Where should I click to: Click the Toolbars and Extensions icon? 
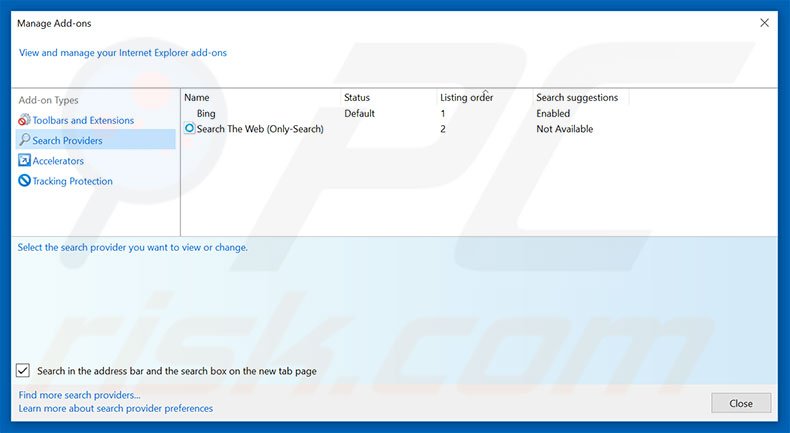(24, 120)
